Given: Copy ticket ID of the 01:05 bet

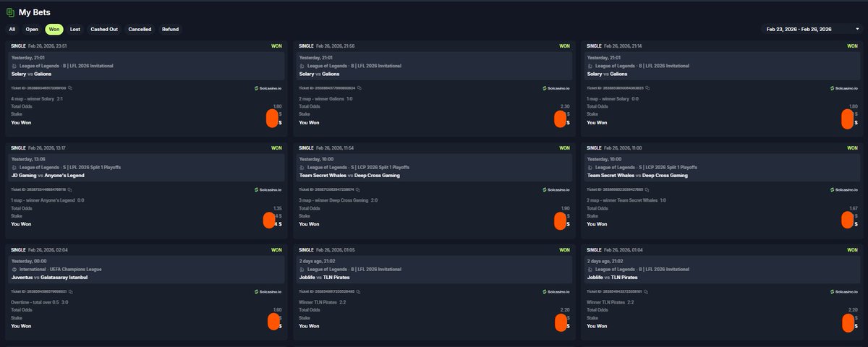Looking at the screenshot, I should tap(357, 291).
